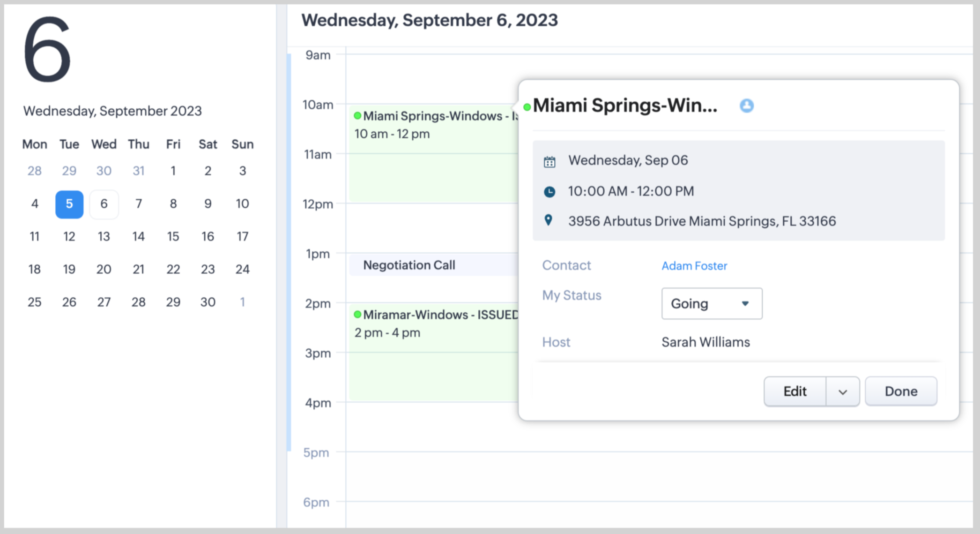Open the Adam Foster contact link
This screenshot has width=980, height=534.
click(x=694, y=266)
